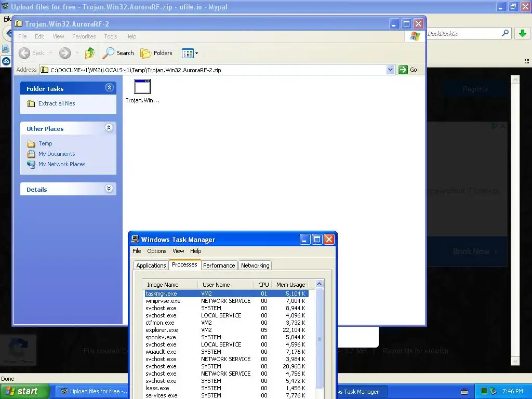Click the Explorer window title bar zip icon
The height and width of the screenshot is (399, 532).
click(x=19, y=24)
